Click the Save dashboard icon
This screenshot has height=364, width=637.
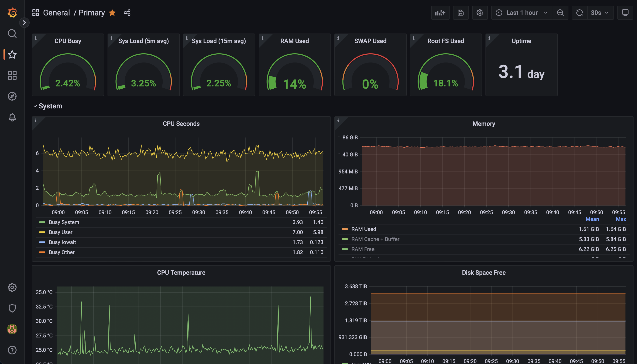pos(460,13)
